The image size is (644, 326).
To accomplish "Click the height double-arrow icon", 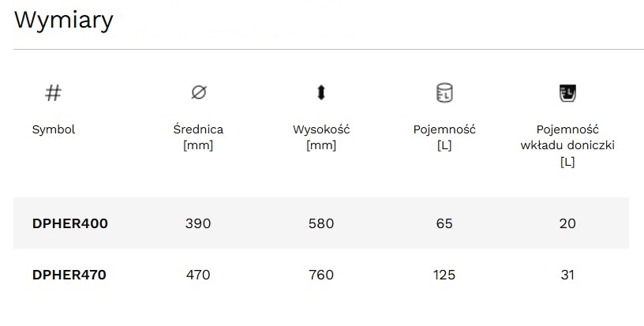I will click(x=321, y=92).
